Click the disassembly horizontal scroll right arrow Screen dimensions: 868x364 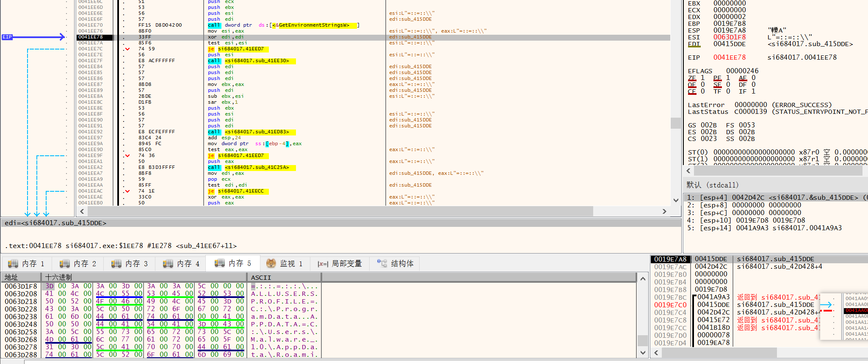(x=664, y=211)
